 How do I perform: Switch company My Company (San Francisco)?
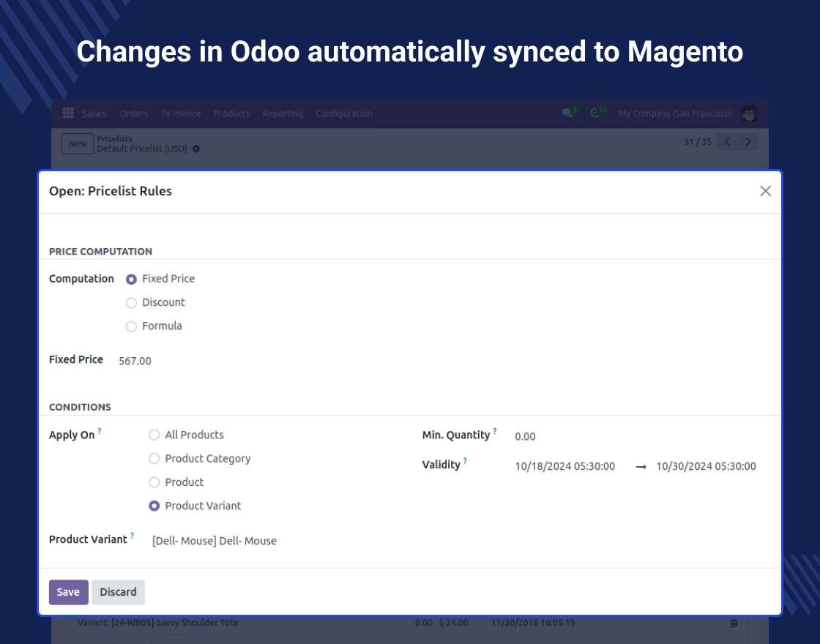coord(674,113)
